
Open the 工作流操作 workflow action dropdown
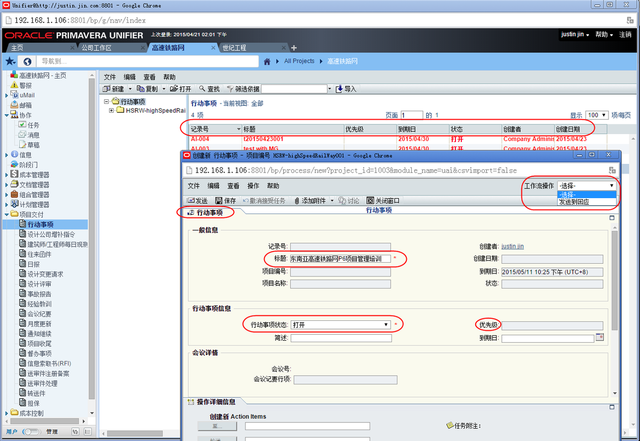tap(585, 186)
